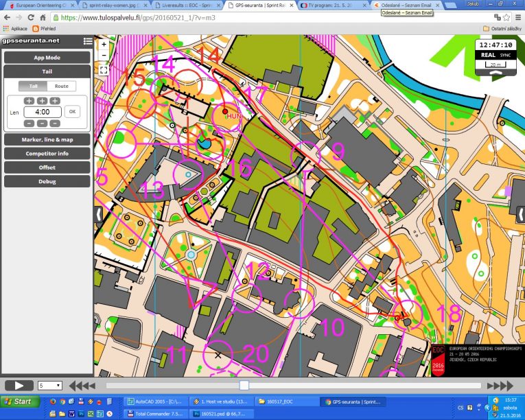Launch Firefox from the quick launch bar
525x420 pixels.
point(53,401)
